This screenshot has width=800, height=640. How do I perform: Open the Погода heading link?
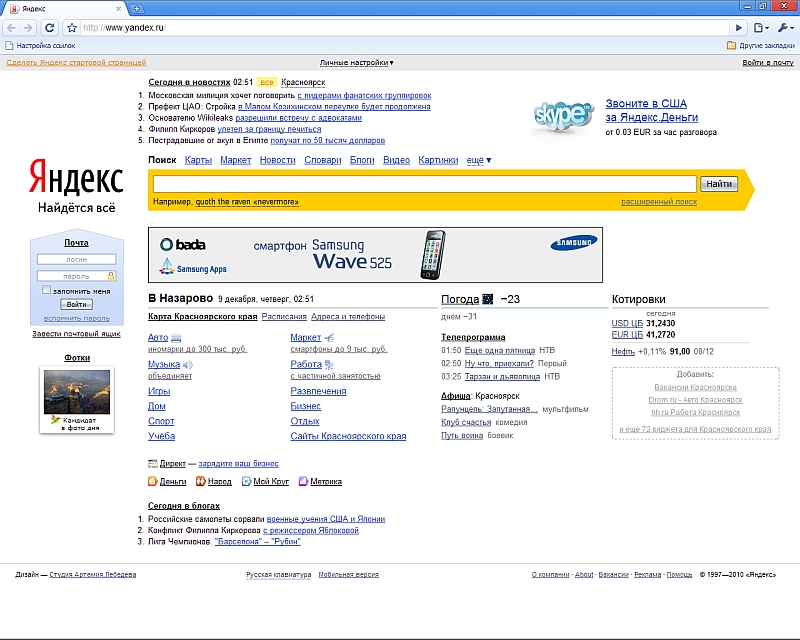[x=460, y=299]
